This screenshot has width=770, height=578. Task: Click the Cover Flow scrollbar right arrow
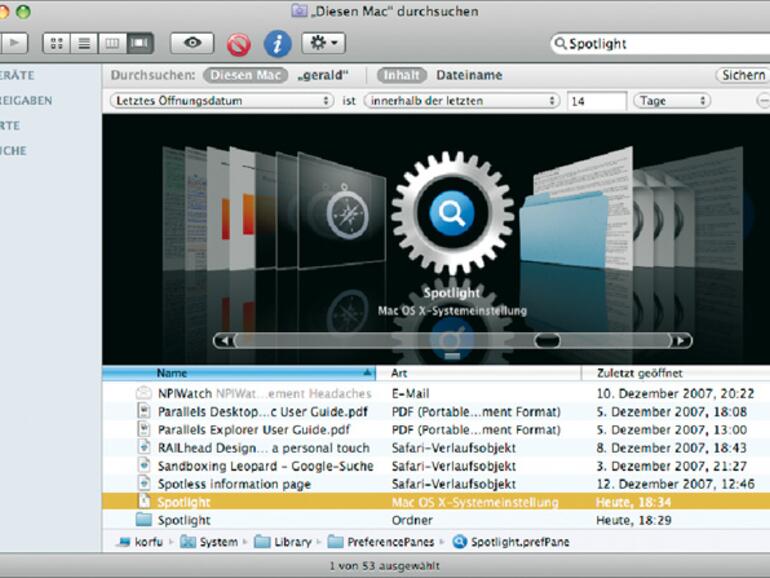coord(681,340)
